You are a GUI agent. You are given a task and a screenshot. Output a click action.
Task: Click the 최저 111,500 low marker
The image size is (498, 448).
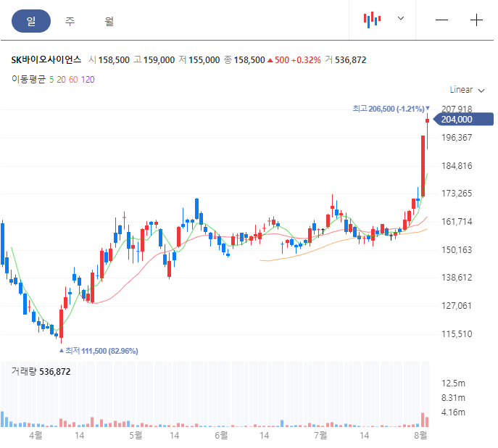click(99, 351)
